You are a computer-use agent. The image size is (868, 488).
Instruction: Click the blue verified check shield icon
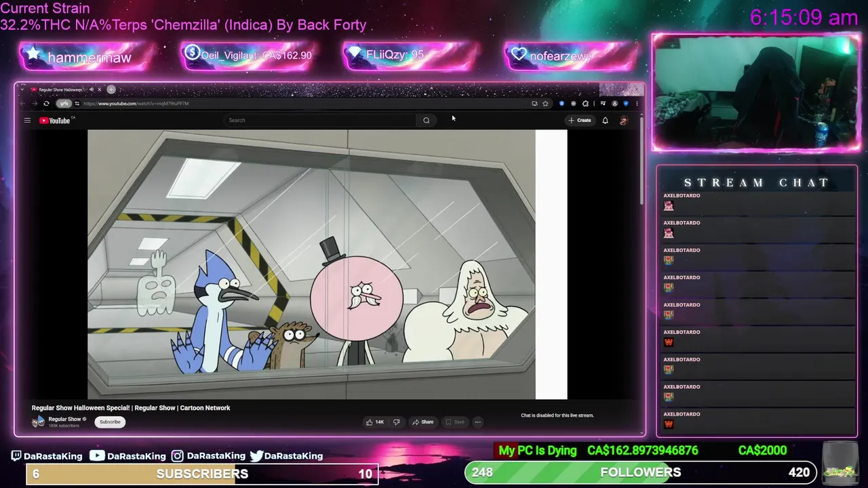click(x=625, y=103)
